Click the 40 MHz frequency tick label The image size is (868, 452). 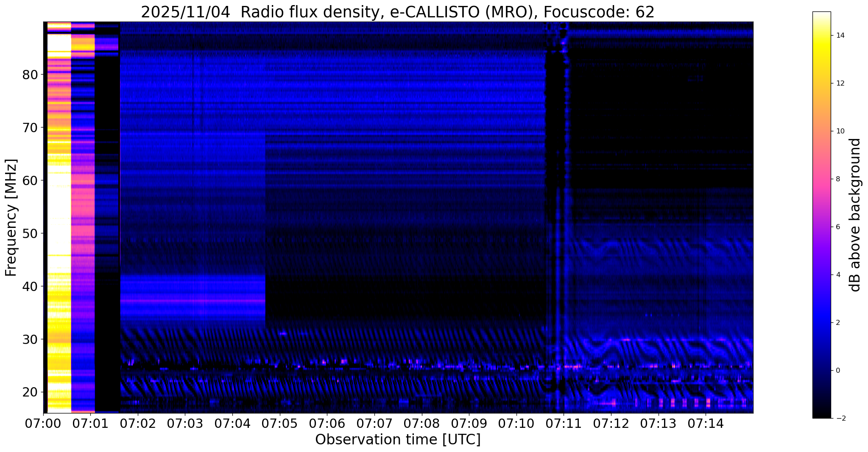(30, 286)
